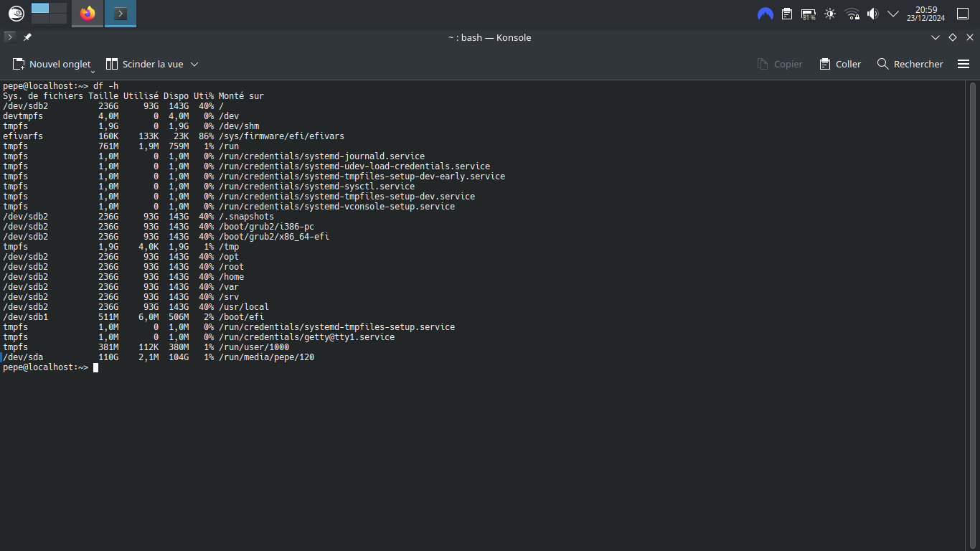Open the Konsole hamburger menu
This screenshot has width=980, height=551.
coord(963,64)
